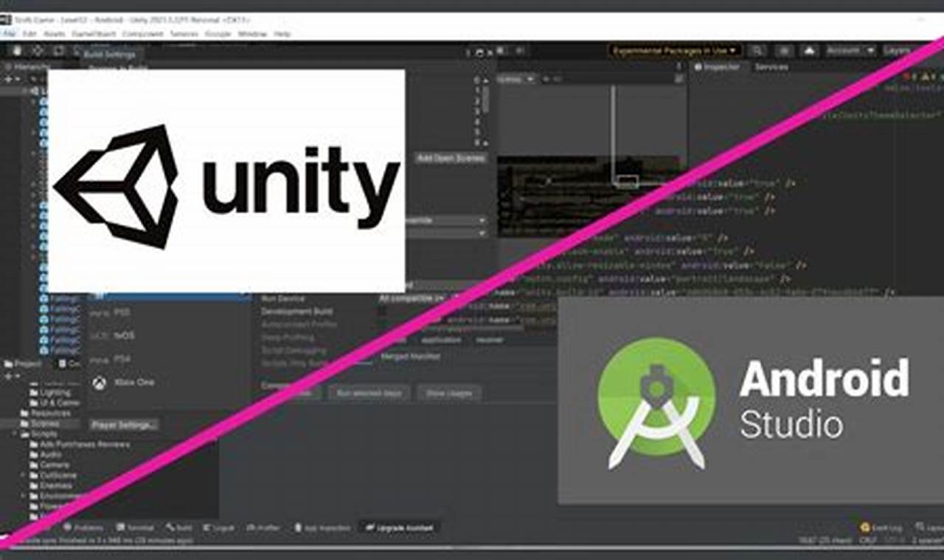
Task: Open the Help menu
Action: pyautogui.click(x=282, y=34)
